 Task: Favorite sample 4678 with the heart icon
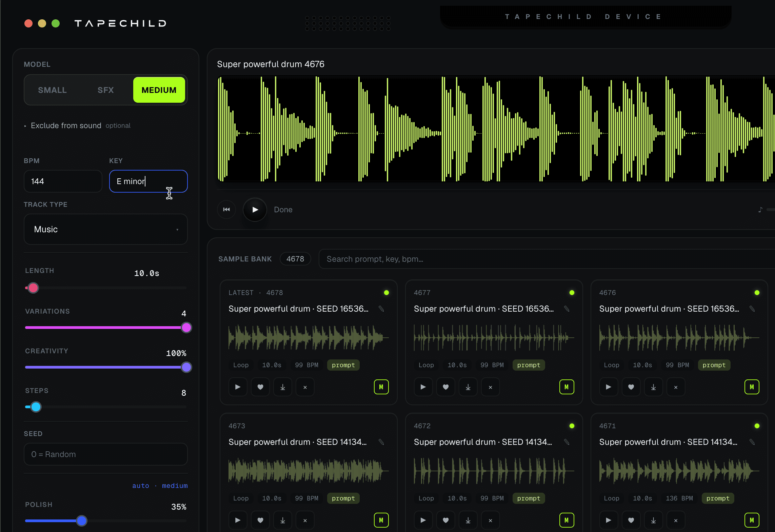[x=260, y=387]
